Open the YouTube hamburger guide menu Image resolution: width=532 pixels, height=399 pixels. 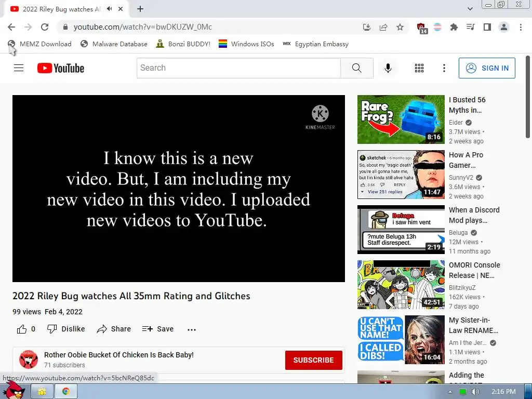pyautogui.click(x=19, y=68)
